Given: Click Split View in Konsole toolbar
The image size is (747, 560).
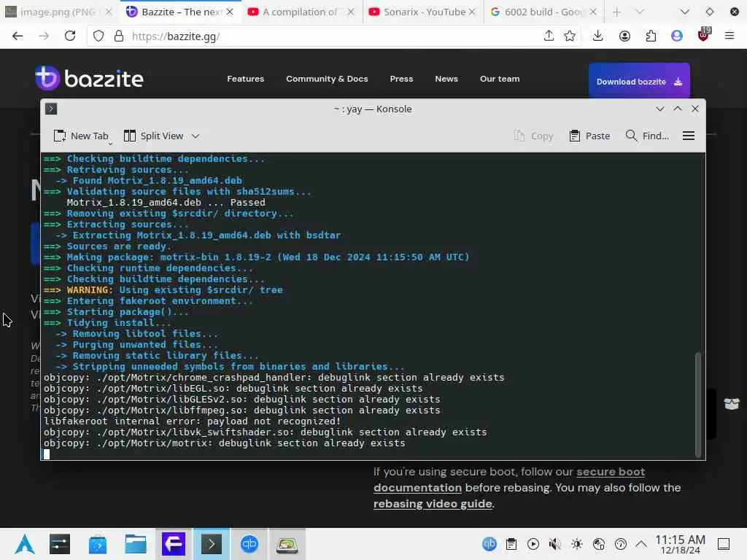Looking at the screenshot, I should pyautogui.click(x=154, y=136).
